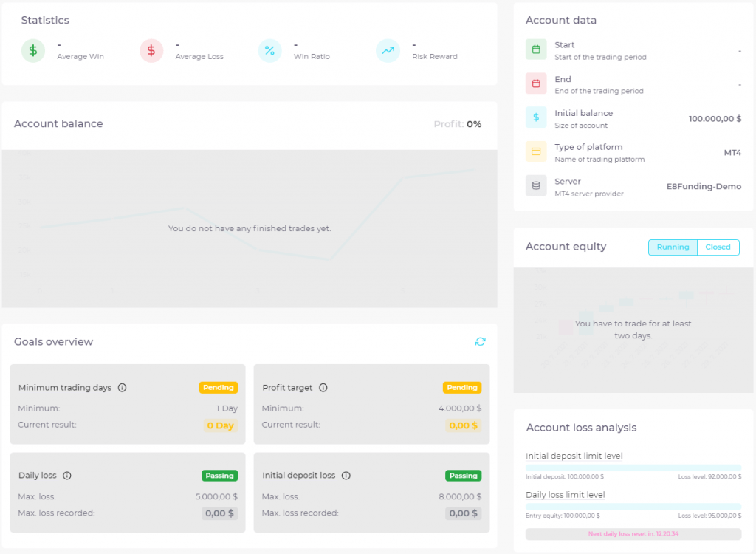Click the daily loss reset countdown timer

[x=633, y=532]
